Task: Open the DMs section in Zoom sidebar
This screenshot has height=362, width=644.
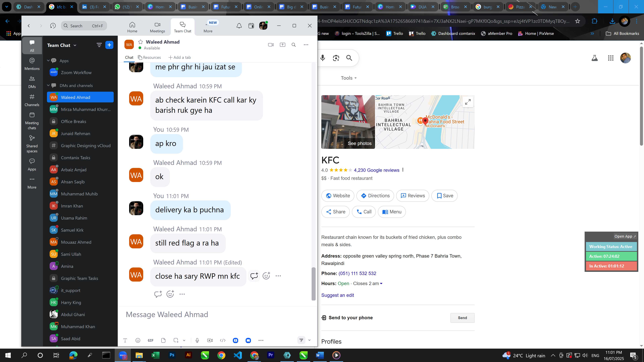Action: (x=32, y=82)
